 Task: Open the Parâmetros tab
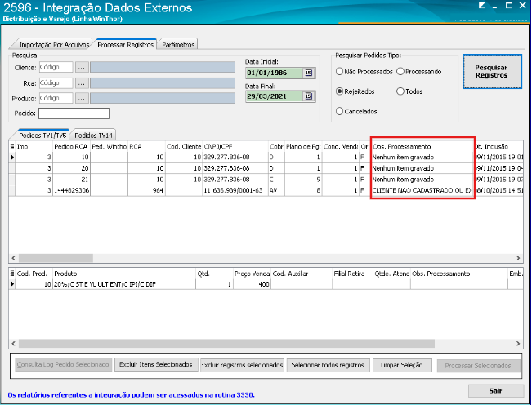[179, 45]
